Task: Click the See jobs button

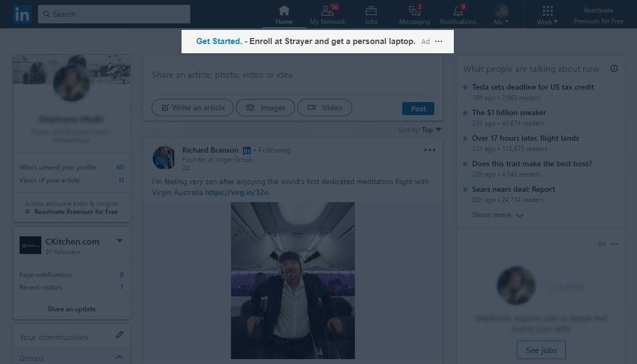Action: coord(541,350)
